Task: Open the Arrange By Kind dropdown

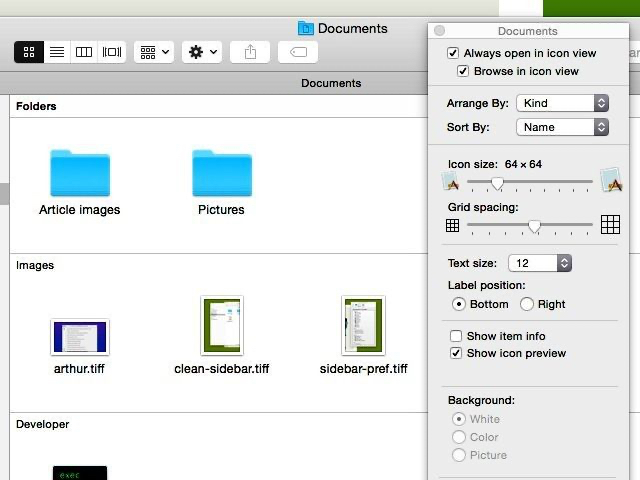Action: pyautogui.click(x=562, y=103)
